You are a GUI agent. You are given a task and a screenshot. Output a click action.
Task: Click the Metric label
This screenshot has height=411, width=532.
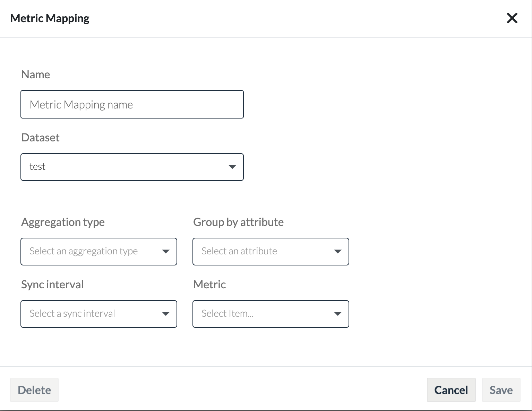pos(209,284)
